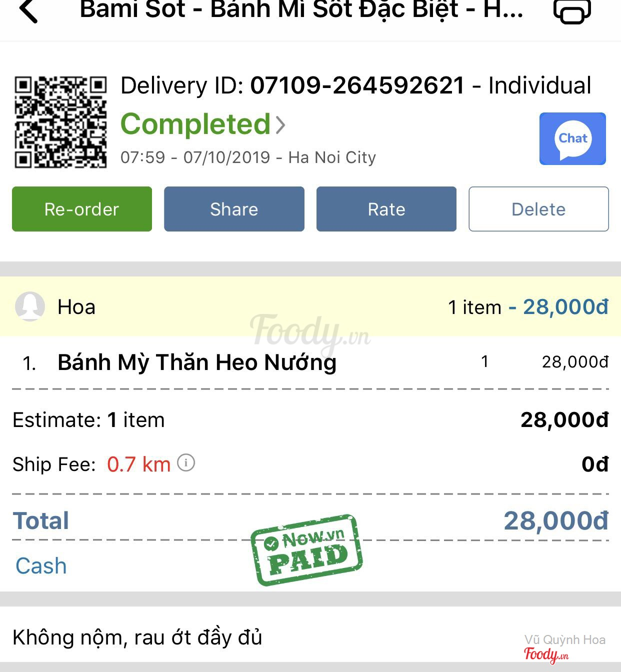The height and width of the screenshot is (672, 621).
Task: Tap the ship fee info icon
Action: tap(186, 463)
